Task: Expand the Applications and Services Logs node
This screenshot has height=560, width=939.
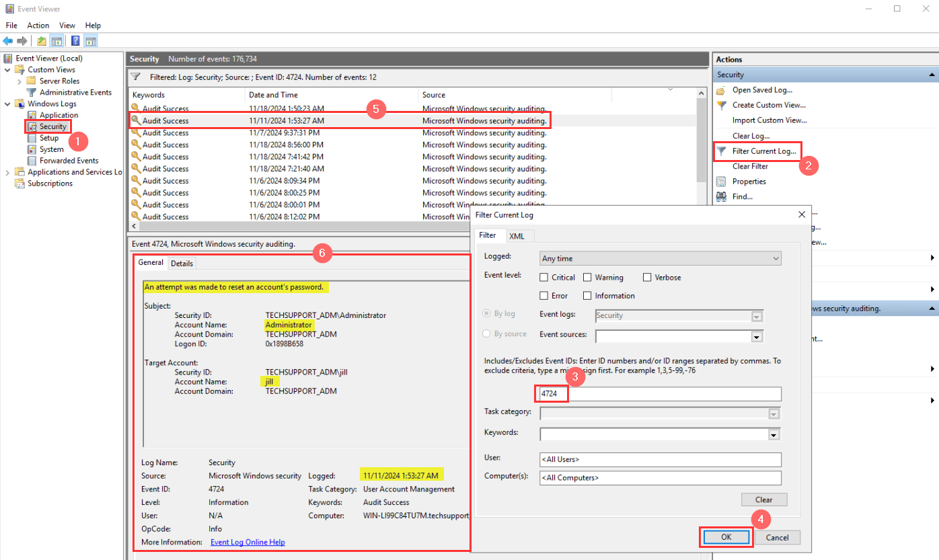Action: pyautogui.click(x=6, y=171)
